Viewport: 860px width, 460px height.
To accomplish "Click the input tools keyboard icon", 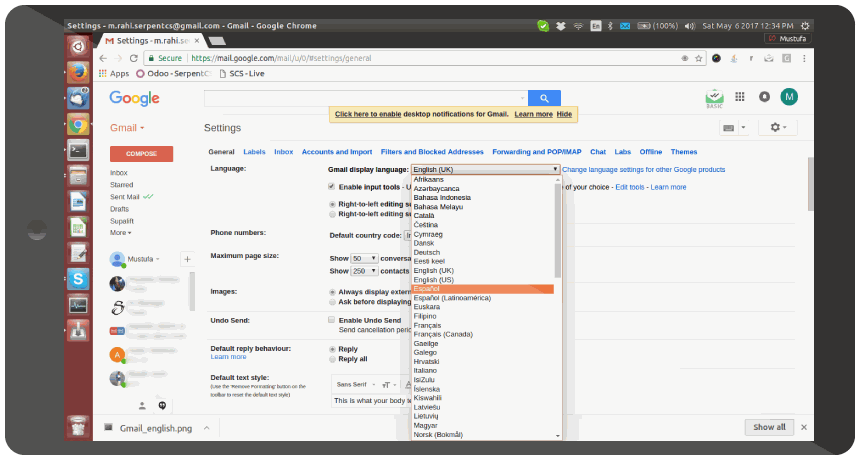I will [728, 128].
